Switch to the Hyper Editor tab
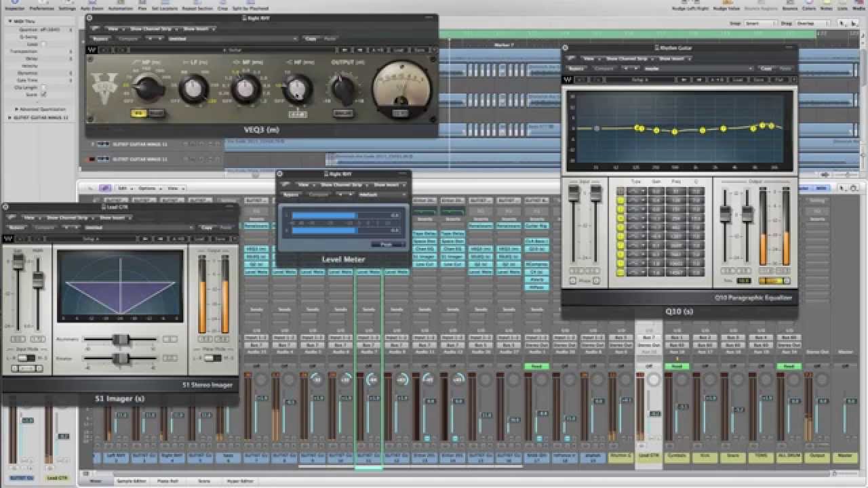The width and height of the screenshot is (868, 488). 240,481
